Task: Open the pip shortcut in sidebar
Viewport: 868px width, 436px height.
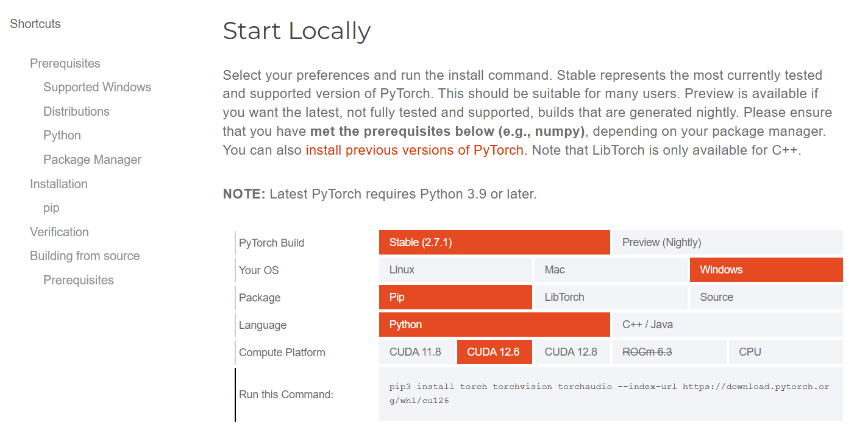Action: 51,208
